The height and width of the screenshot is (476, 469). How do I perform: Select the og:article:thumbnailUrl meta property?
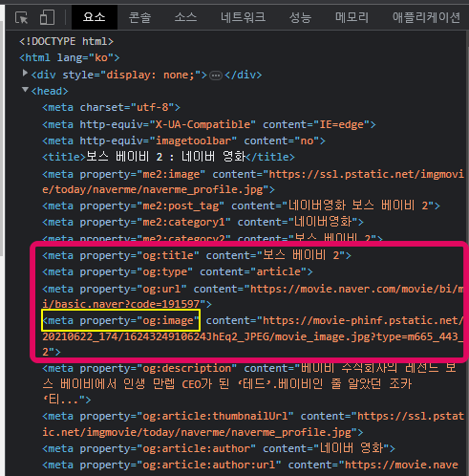coord(168,416)
